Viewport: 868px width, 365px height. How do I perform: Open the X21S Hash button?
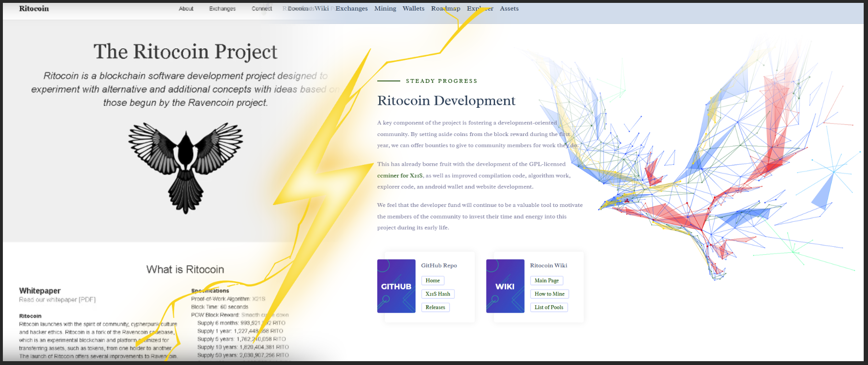pyautogui.click(x=438, y=294)
